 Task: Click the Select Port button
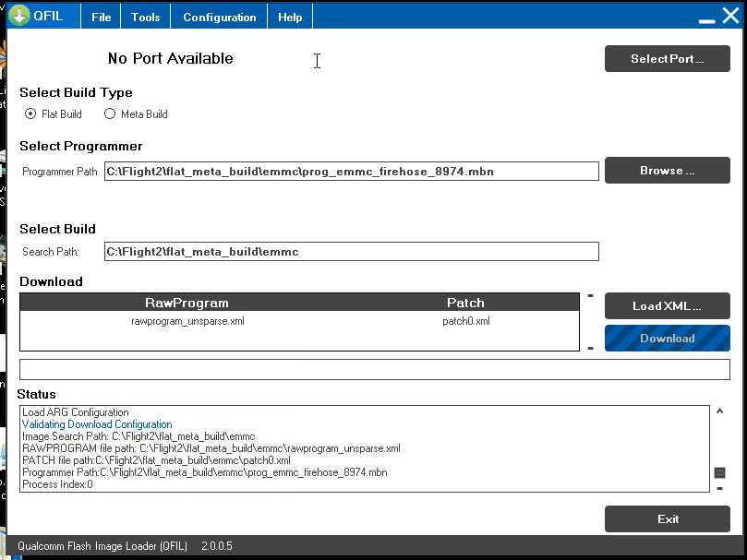click(x=667, y=59)
